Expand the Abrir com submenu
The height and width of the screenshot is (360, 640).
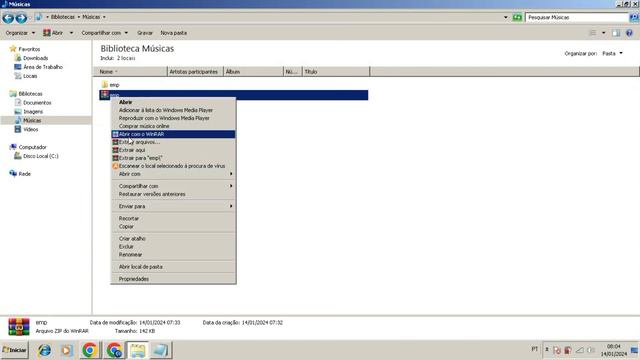173,174
